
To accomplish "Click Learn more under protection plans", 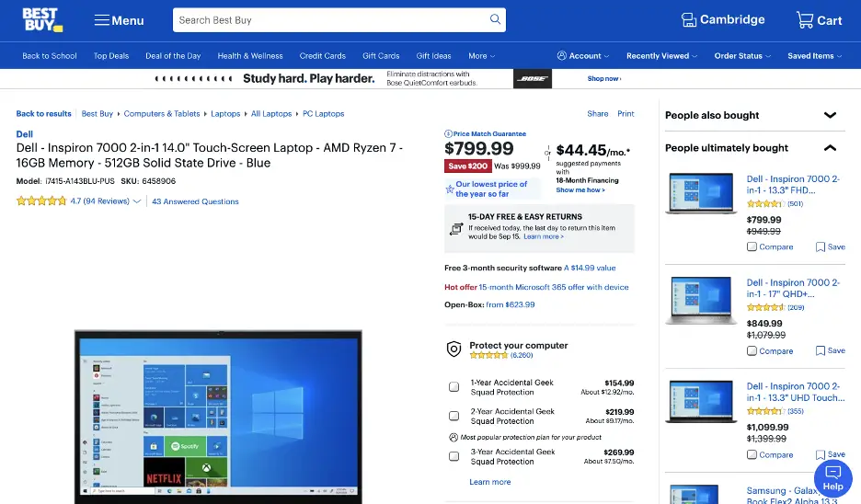I will pos(489,482).
